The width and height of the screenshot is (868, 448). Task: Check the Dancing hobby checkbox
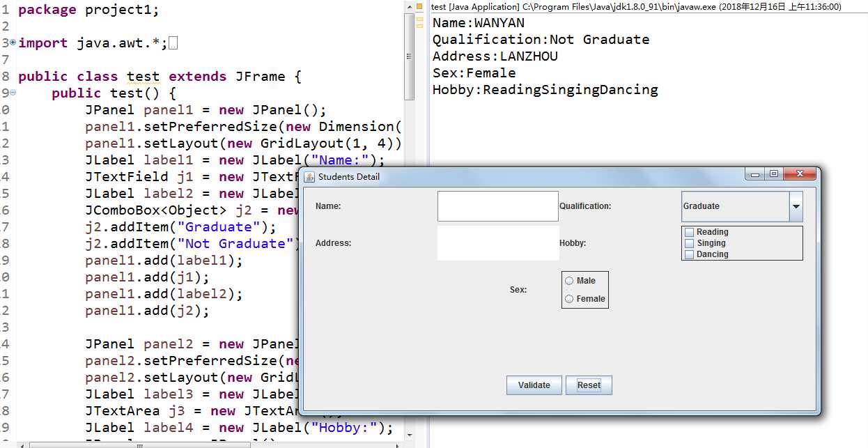pyautogui.click(x=689, y=254)
